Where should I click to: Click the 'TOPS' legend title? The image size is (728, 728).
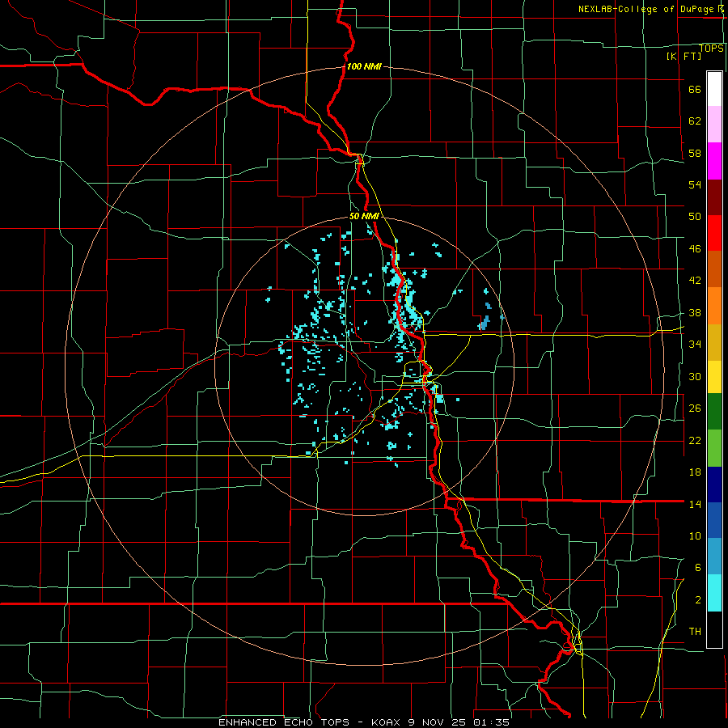tap(711, 49)
